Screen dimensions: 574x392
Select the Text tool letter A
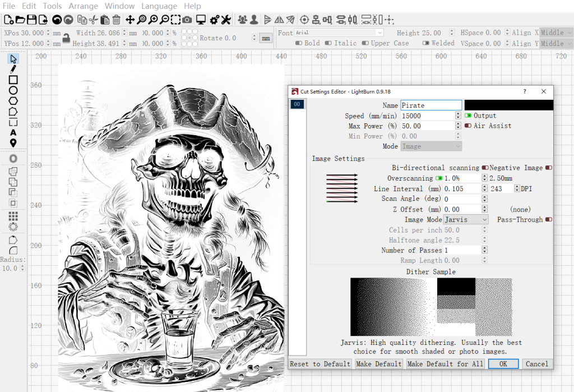coord(13,132)
